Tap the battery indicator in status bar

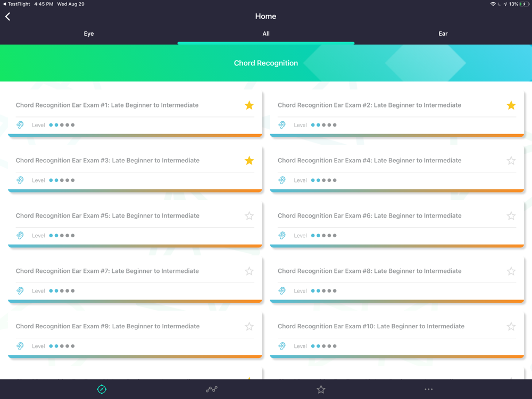524,4
